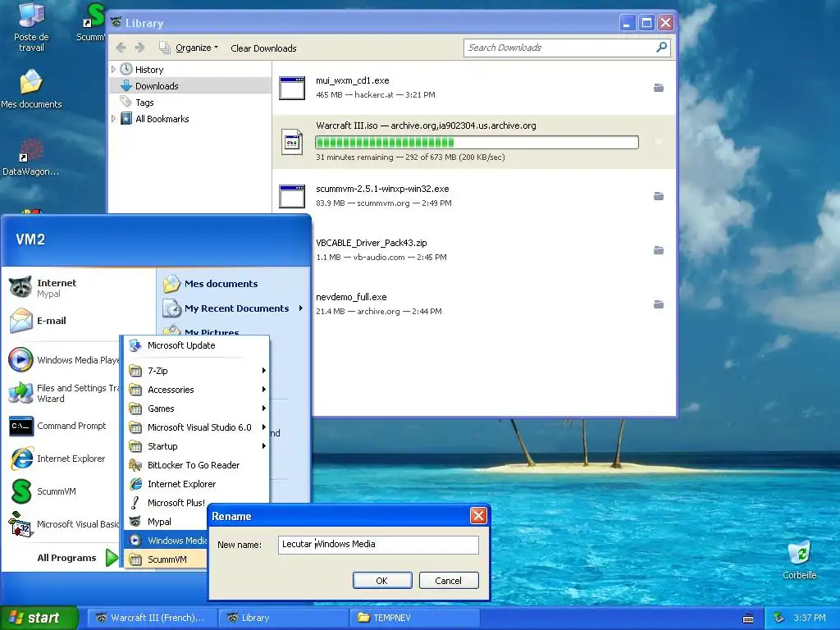Click the taskbar clock showing 3:37 PM
Viewport: 840px width, 630px height.
click(810, 618)
